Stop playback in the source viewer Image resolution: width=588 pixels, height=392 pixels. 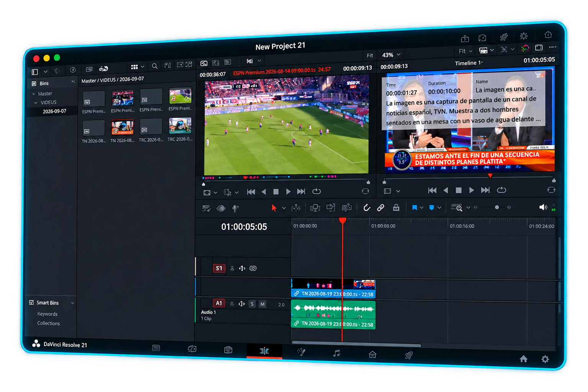tap(276, 191)
